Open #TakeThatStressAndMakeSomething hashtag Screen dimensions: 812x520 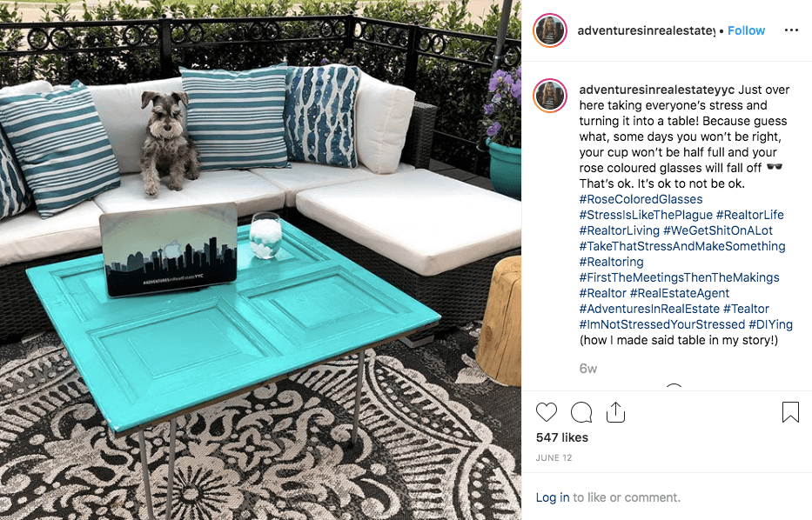[682, 246]
